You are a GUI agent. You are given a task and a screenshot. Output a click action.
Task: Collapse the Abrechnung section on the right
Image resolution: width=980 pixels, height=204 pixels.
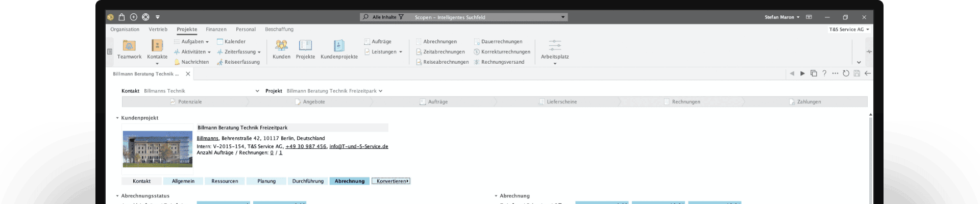tap(496, 196)
